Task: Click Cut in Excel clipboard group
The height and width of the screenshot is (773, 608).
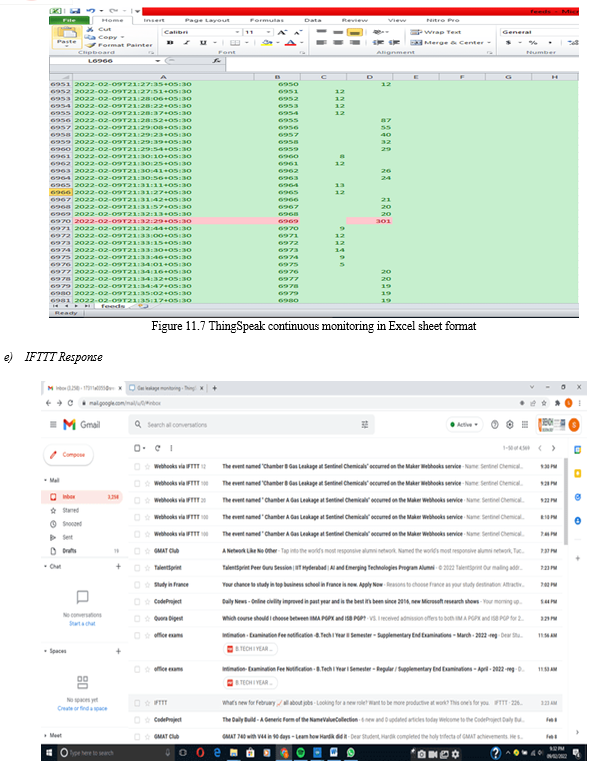Action: (x=99, y=30)
